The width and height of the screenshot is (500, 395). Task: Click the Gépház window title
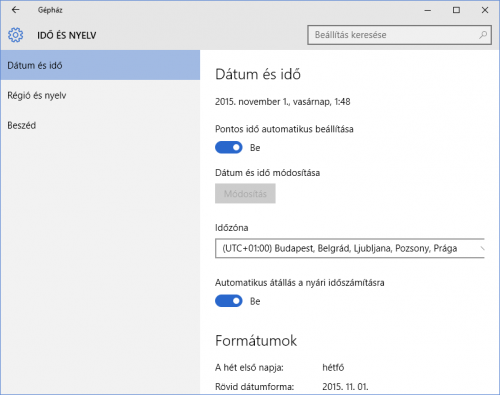[x=50, y=10]
